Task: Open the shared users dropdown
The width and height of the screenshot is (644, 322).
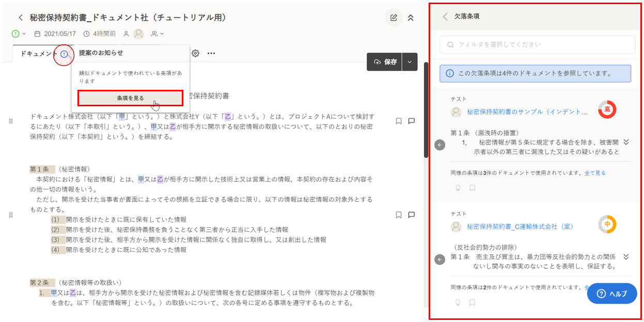Action: pos(157,34)
